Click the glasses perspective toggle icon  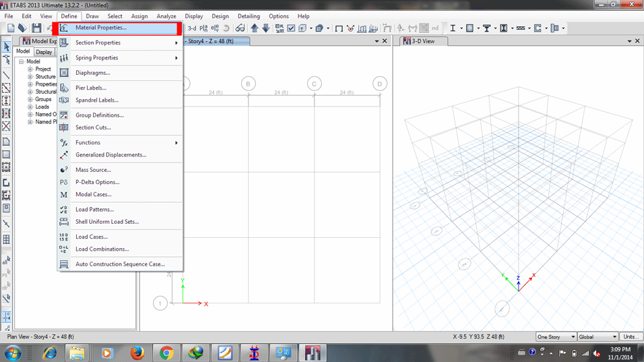pyautogui.click(x=240, y=28)
